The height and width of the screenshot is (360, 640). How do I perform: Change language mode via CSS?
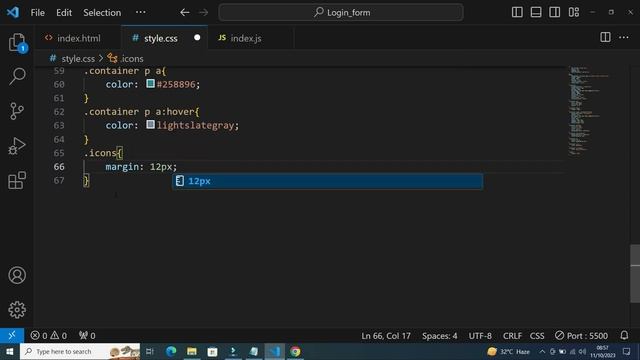tap(537, 336)
